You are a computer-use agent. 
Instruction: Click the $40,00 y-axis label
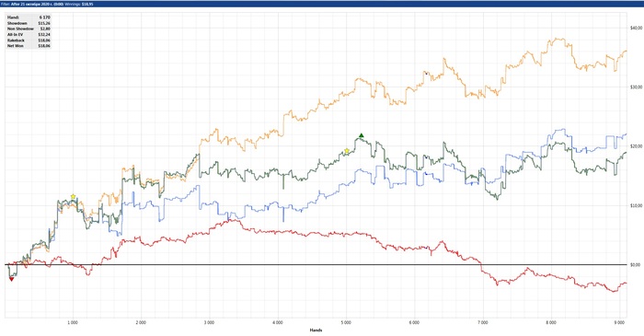click(636, 28)
